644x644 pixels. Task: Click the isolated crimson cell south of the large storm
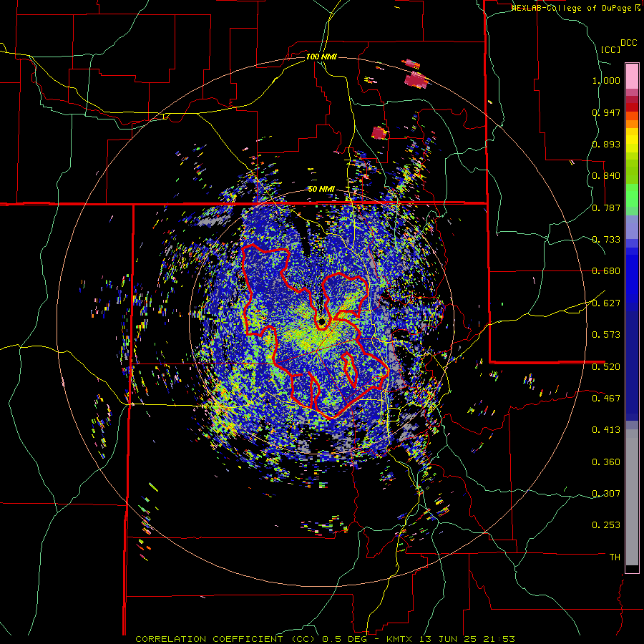pyautogui.click(x=379, y=132)
